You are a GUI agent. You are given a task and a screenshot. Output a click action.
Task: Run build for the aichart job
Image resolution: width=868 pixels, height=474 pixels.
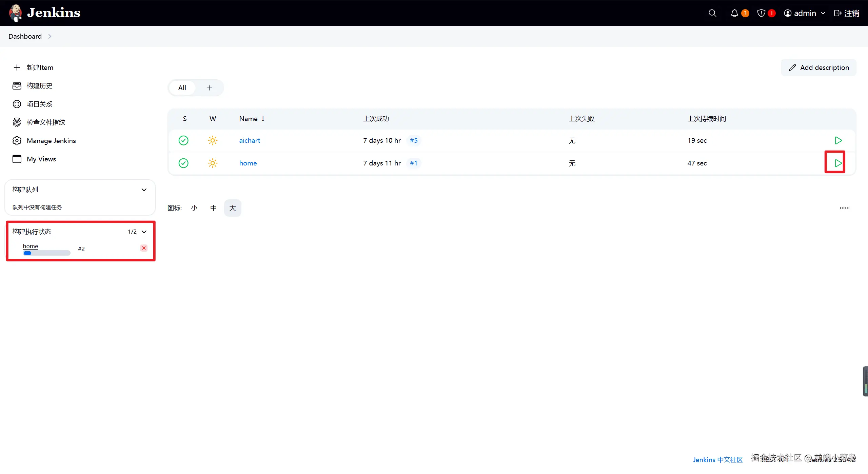click(x=838, y=140)
